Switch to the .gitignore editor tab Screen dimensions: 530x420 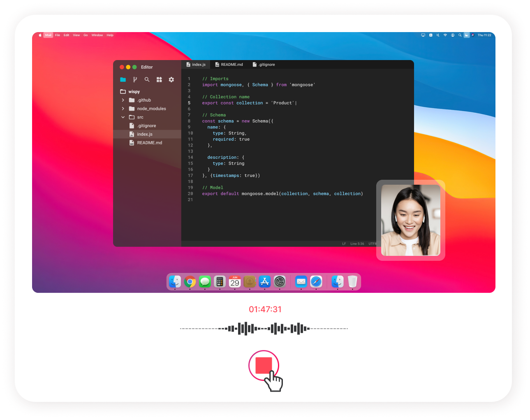(x=264, y=65)
